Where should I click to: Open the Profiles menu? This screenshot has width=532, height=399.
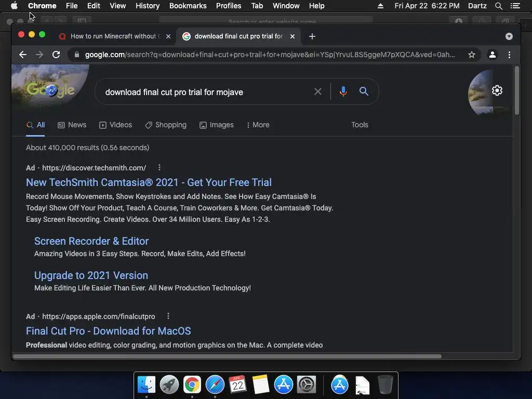229,6
